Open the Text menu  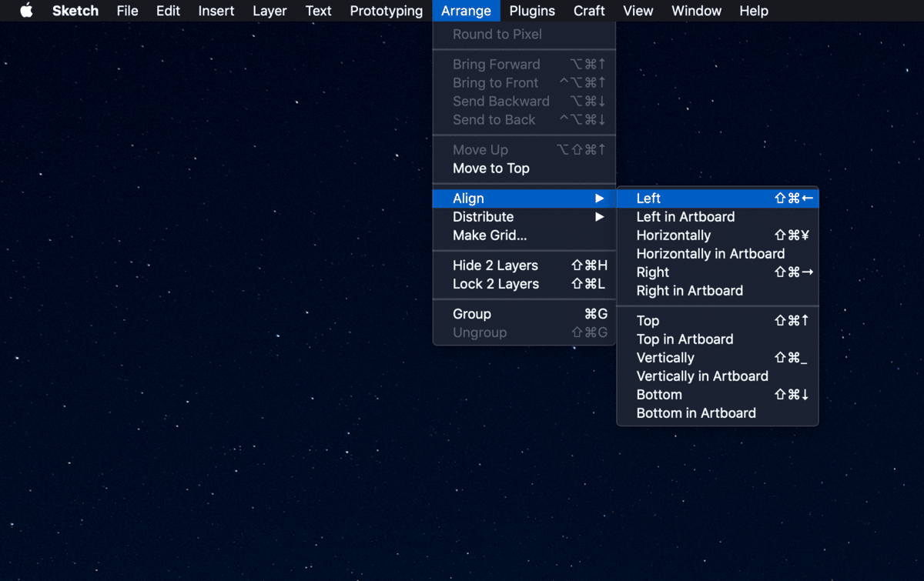click(318, 11)
